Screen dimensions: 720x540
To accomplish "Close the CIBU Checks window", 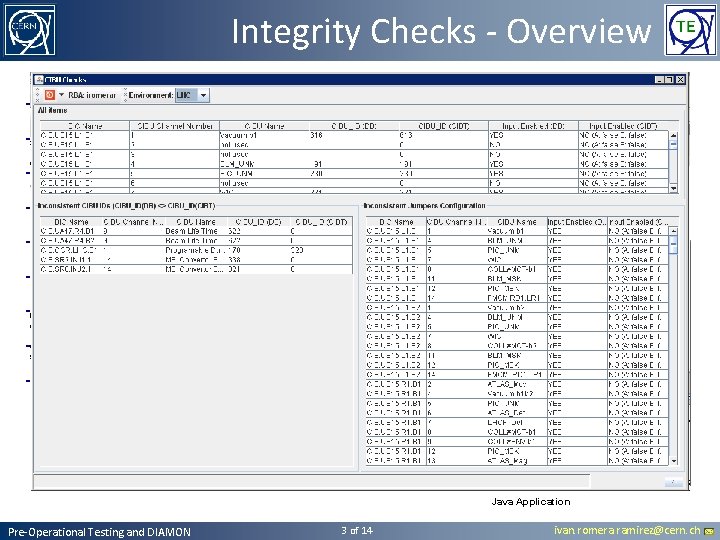I will (680, 79).
